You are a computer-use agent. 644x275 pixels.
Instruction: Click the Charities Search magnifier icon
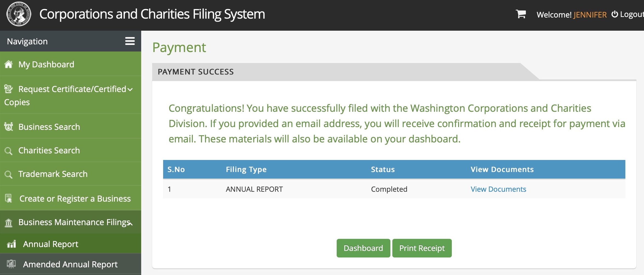[x=8, y=151]
